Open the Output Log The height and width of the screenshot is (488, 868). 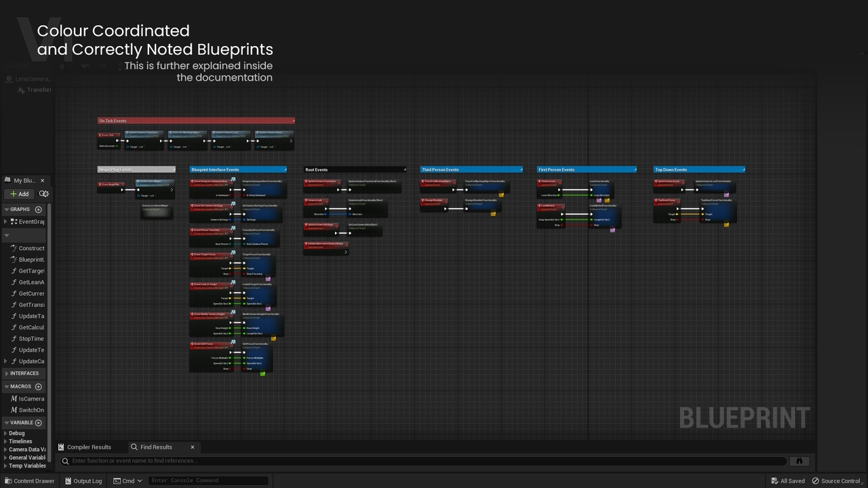pos(83,481)
